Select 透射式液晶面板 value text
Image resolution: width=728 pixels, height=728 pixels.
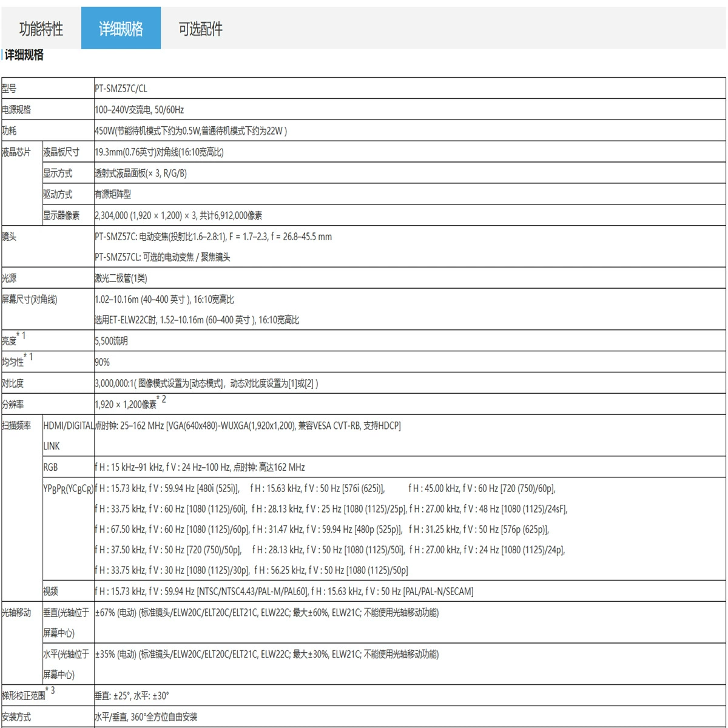(141, 174)
